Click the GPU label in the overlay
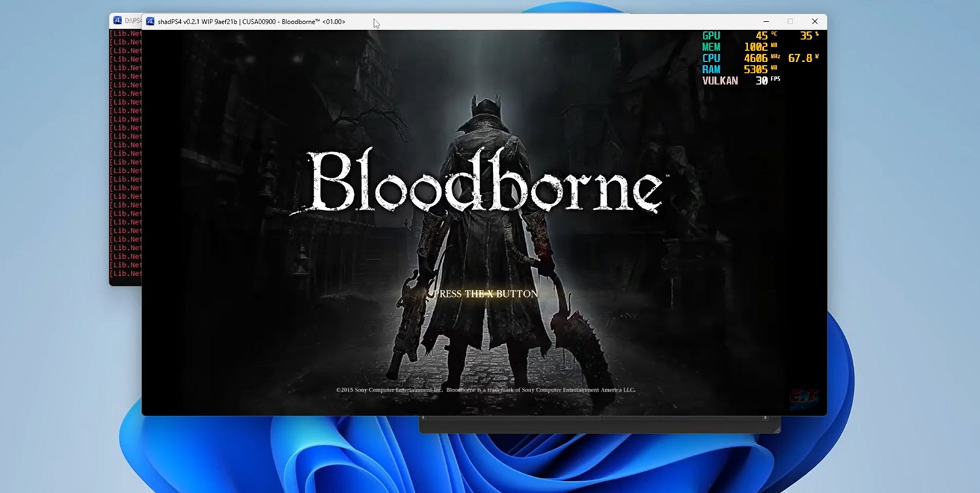The height and width of the screenshot is (493, 980). 711,36
